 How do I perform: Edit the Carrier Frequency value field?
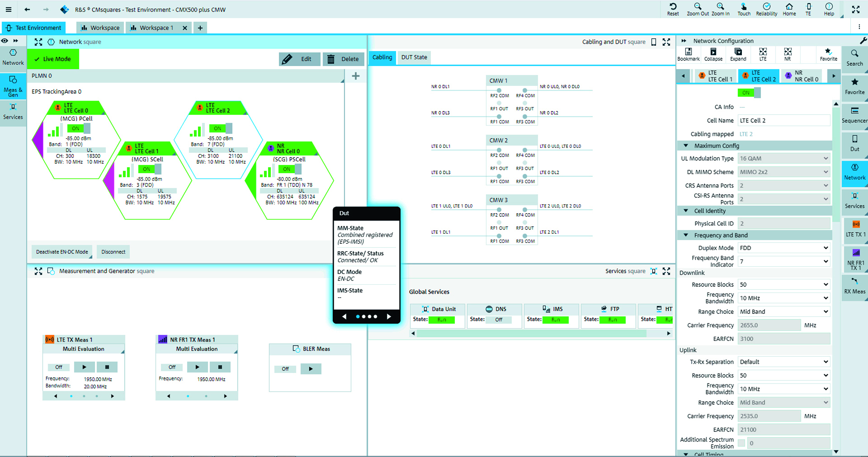[x=769, y=325]
